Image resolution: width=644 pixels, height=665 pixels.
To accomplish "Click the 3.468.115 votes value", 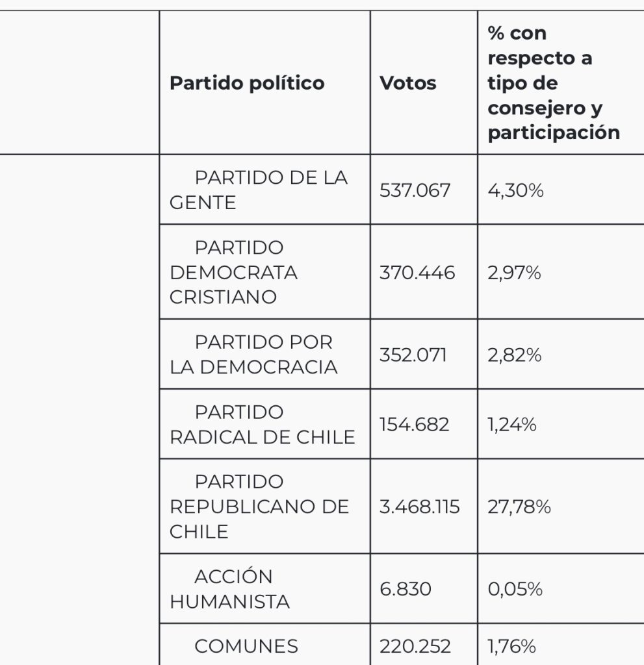I will (419, 507).
